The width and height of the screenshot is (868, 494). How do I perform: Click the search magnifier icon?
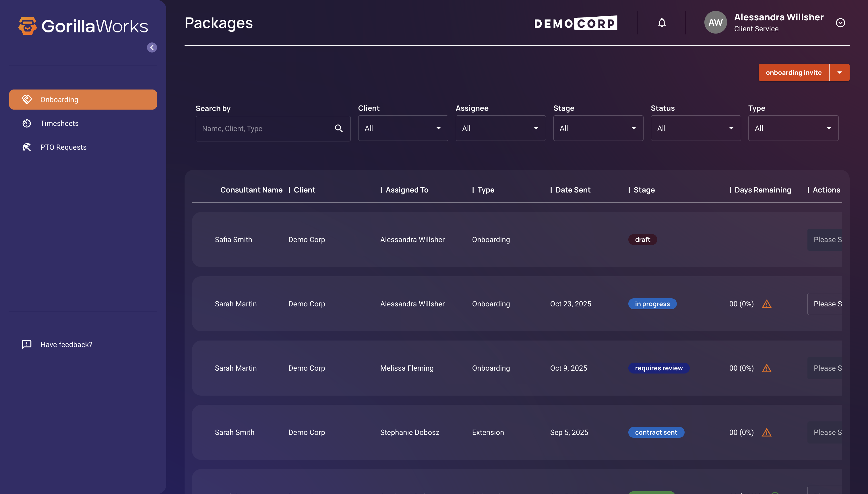(338, 128)
